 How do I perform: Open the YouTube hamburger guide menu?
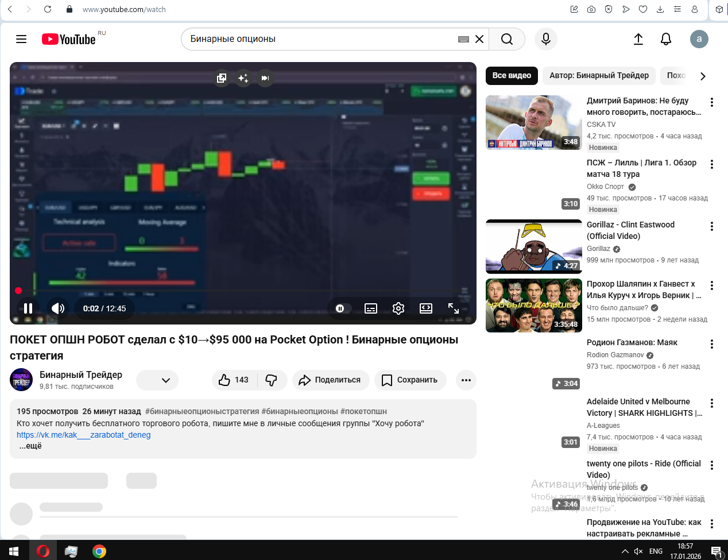pos(21,39)
